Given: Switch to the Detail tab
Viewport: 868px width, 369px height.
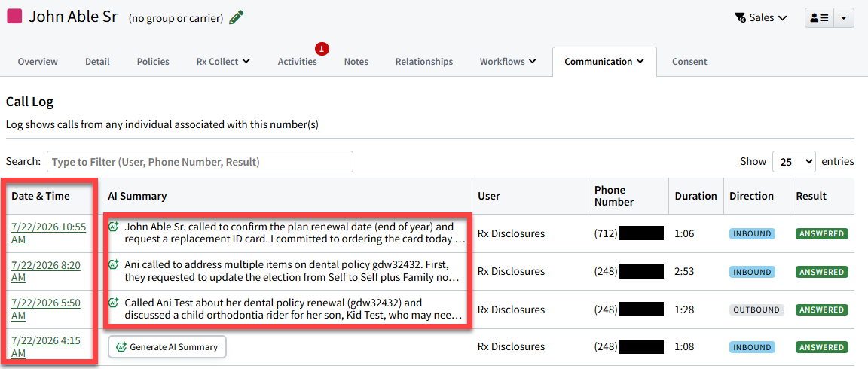Looking at the screenshot, I should click(97, 62).
